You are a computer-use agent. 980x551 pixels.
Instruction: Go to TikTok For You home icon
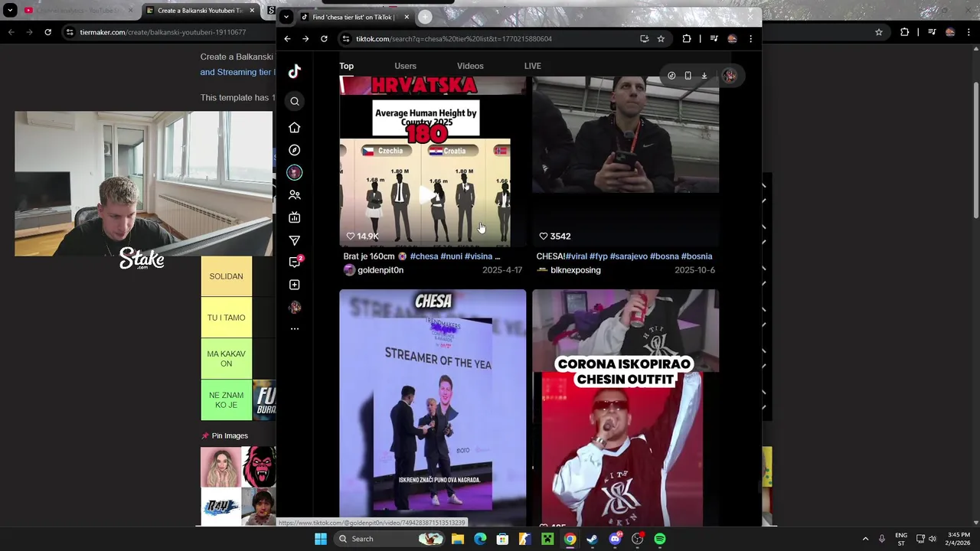pos(295,127)
